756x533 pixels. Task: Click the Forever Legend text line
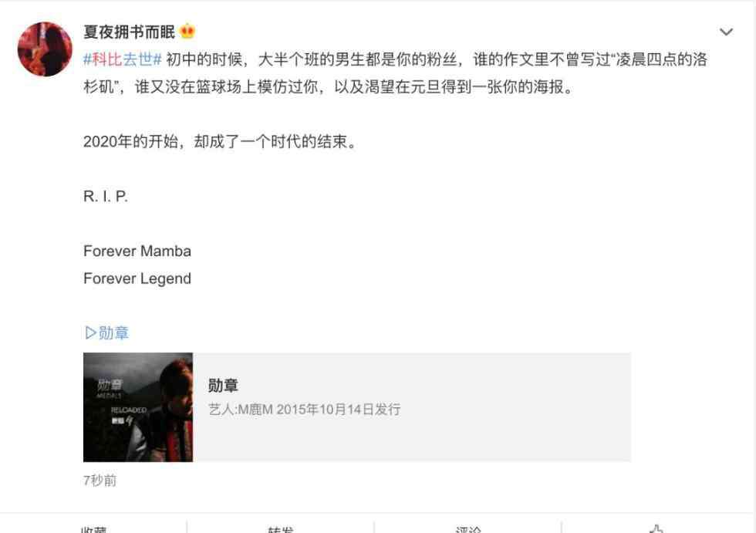point(137,278)
